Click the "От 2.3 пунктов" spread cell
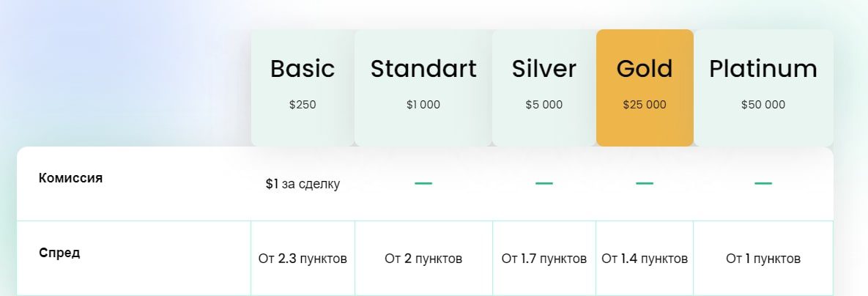868x296 pixels. pos(303,259)
